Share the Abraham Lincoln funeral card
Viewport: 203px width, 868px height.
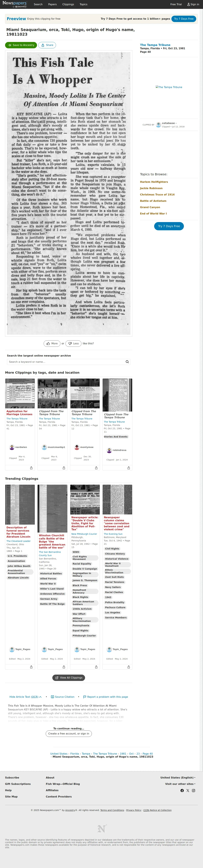pyautogui.click(x=31, y=667)
